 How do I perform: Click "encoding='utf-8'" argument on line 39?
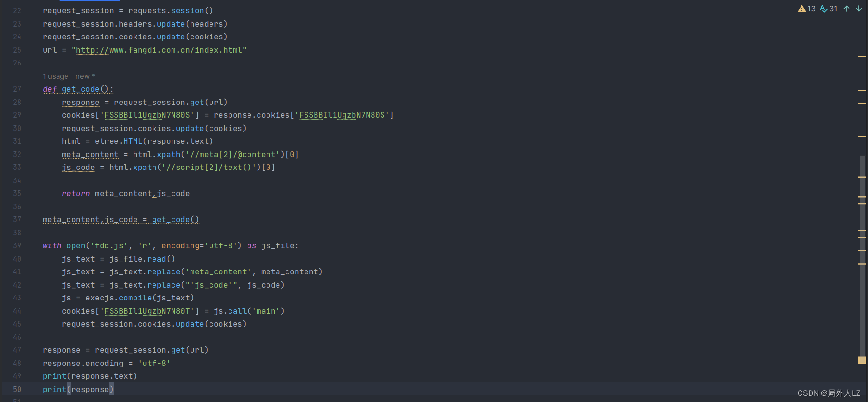click(x=200, y=246)
